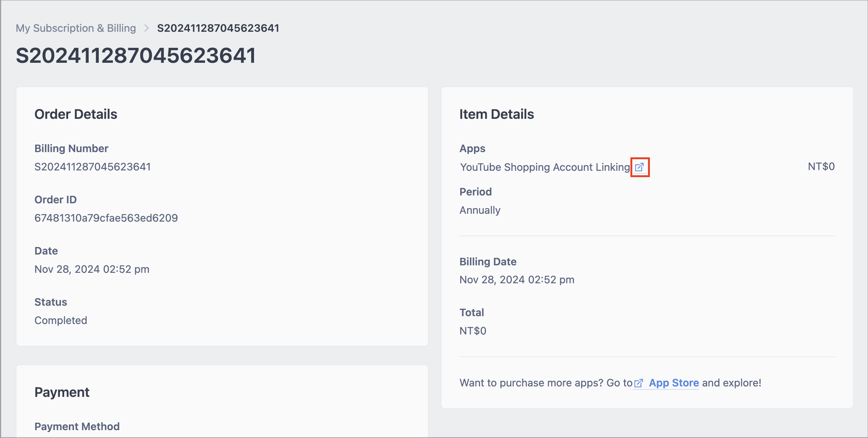Click the Status label

51,302
